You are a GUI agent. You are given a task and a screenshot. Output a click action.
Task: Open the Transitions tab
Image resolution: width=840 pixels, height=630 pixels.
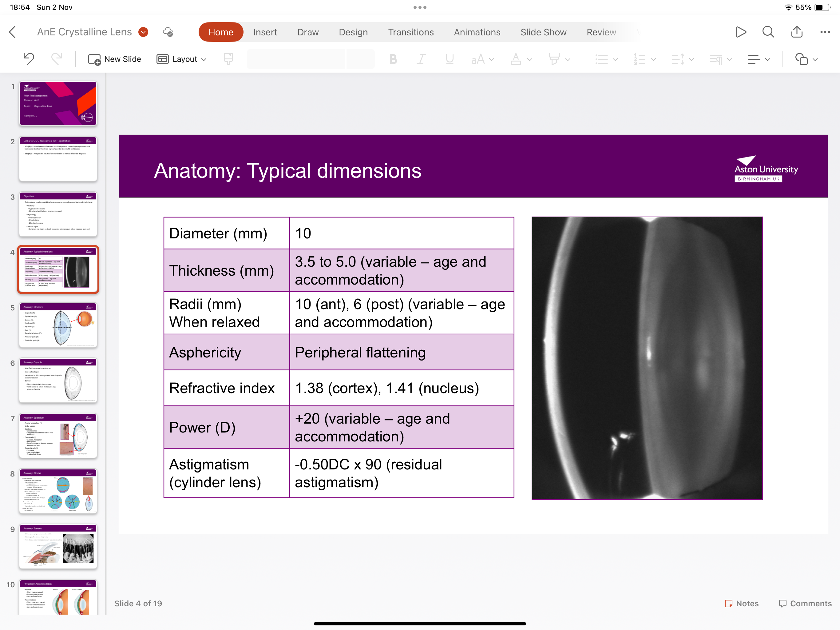[410, 32]
